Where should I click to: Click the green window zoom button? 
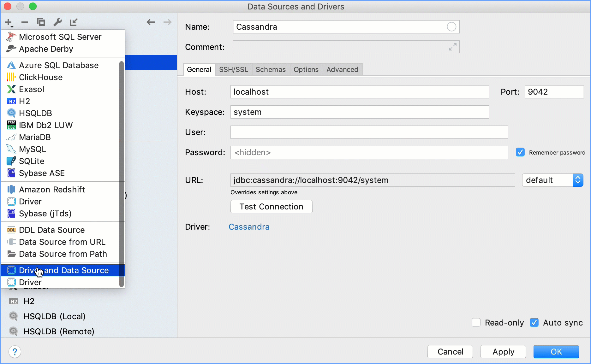click(33, 6)
